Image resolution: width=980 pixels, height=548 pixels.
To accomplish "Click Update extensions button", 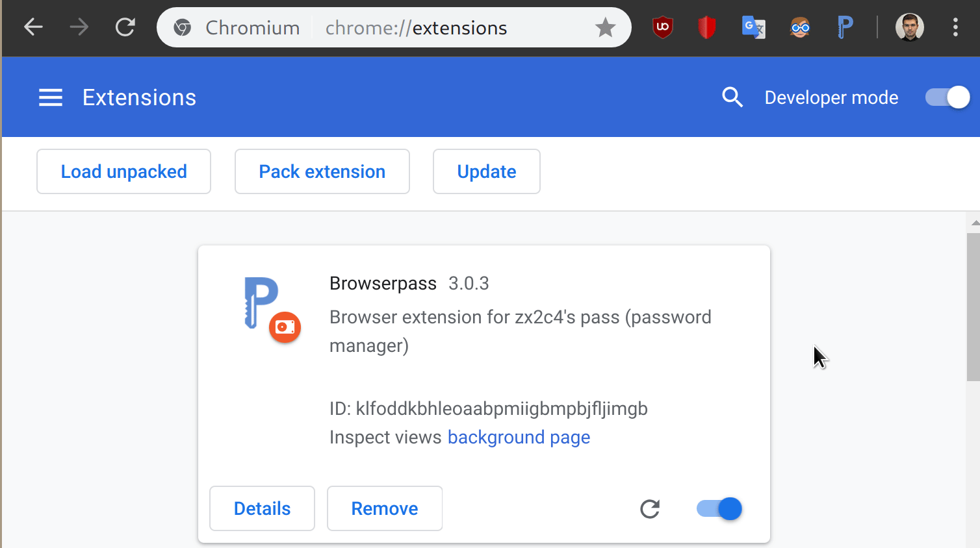I will click(x=487, y=171).
